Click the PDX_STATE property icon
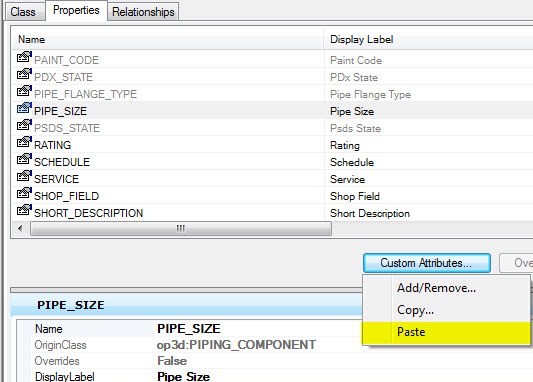The image size is (533, 382). [x=24, y=74]
